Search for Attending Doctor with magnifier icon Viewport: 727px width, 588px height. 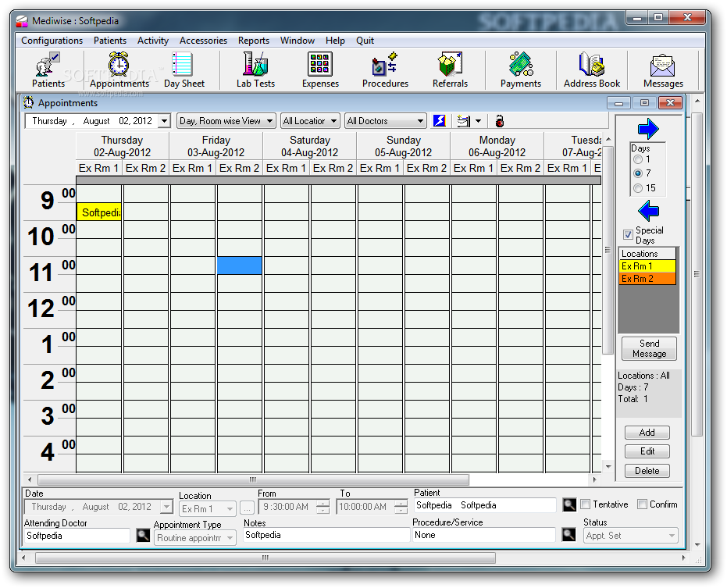click(x=143, y=535)
